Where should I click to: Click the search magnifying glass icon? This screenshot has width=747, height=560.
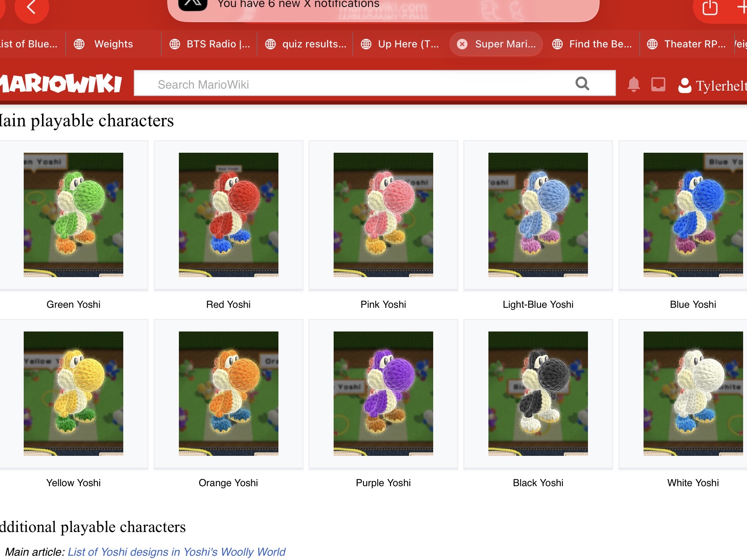coord(582,83)
